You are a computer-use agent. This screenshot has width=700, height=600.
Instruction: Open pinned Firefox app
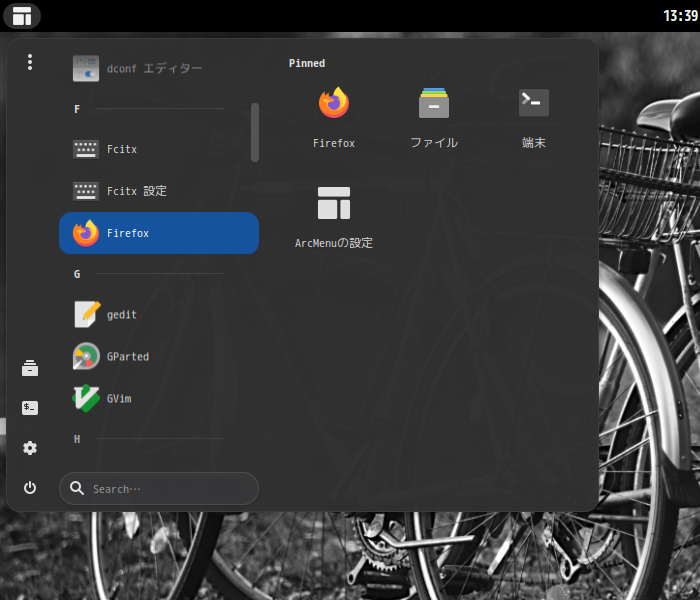tap(334, 118)
